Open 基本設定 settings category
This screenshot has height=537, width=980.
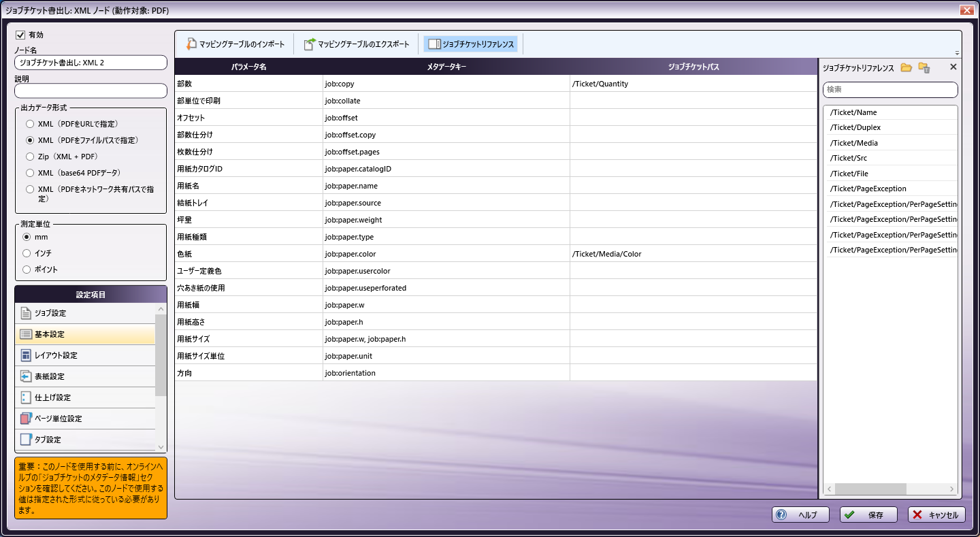pos(85,334)
